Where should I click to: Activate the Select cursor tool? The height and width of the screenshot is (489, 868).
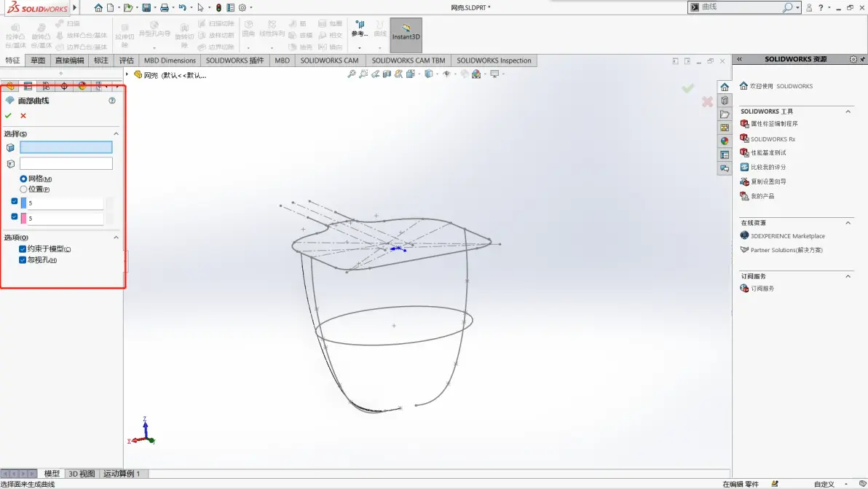click(200, 8)
